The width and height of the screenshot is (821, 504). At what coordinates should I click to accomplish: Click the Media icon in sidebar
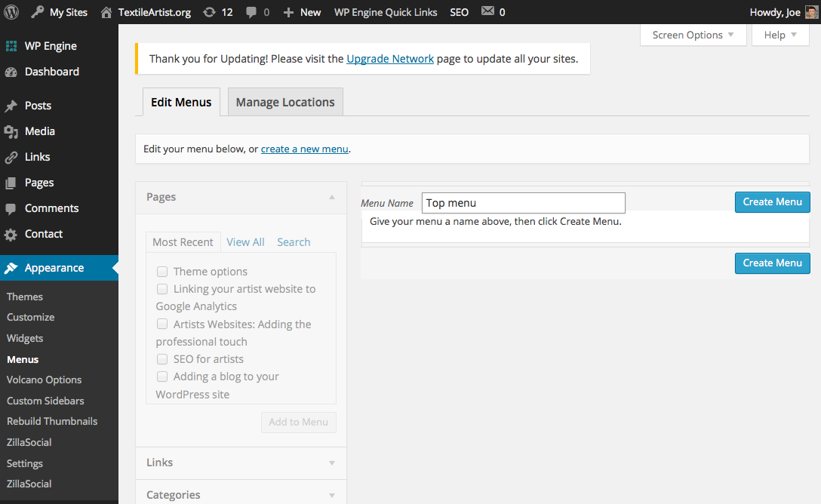click(x=11, y=132)
